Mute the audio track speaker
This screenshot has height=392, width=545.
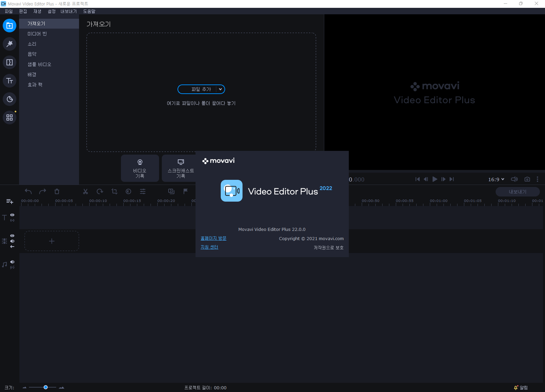tap(12, 262)
